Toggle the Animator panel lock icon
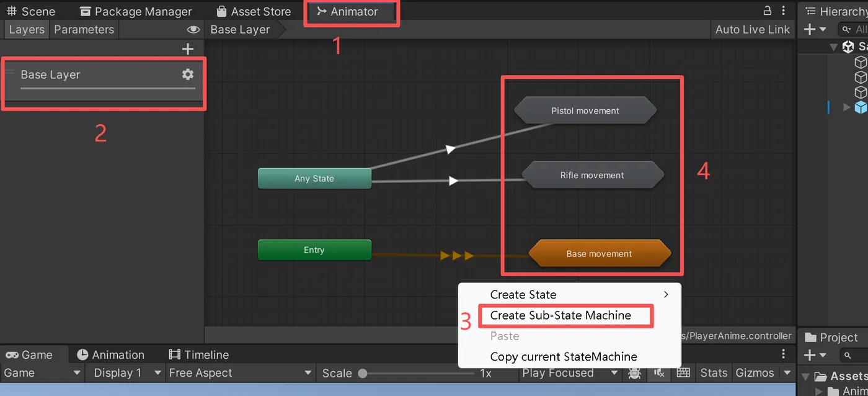This screenshot has height=396, width=868. pos(767,11)
